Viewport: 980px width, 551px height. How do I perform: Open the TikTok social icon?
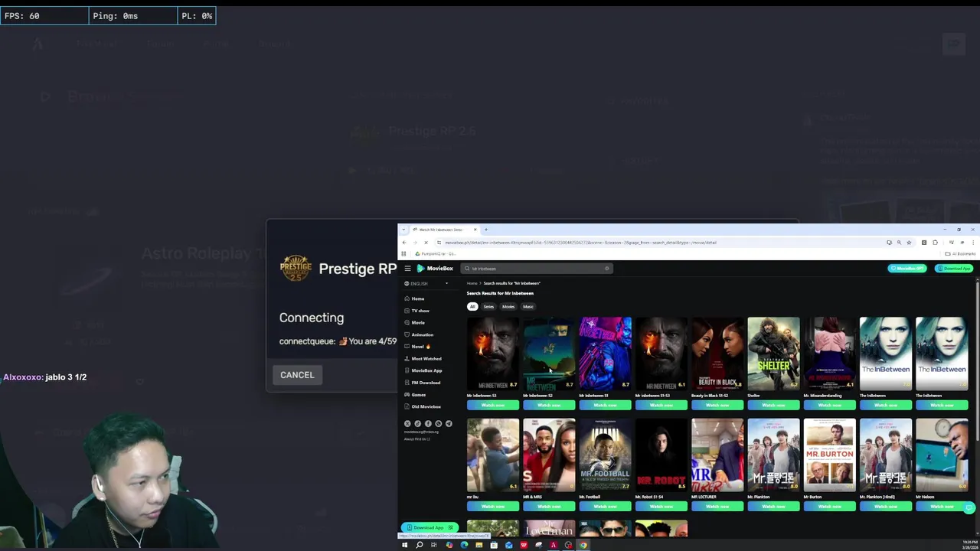click(417, 423)
